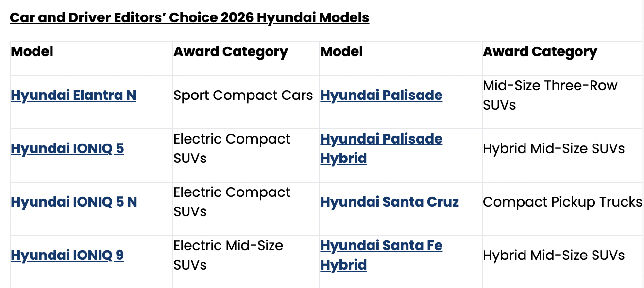Image resolution: width=644 pixels, height=288 pixels.
Task: Click Award Category header above Sport Compact Cars
Action: coord(231,52)
